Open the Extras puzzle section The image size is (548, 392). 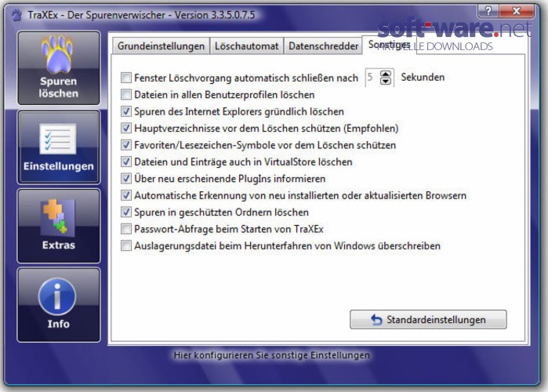pos(59,226)
